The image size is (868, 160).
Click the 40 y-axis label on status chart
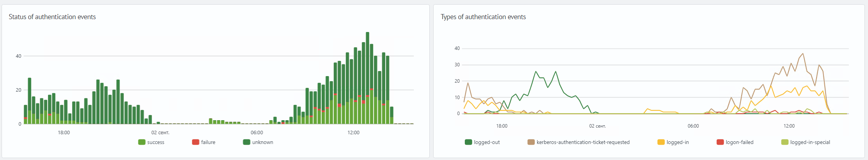18,56
